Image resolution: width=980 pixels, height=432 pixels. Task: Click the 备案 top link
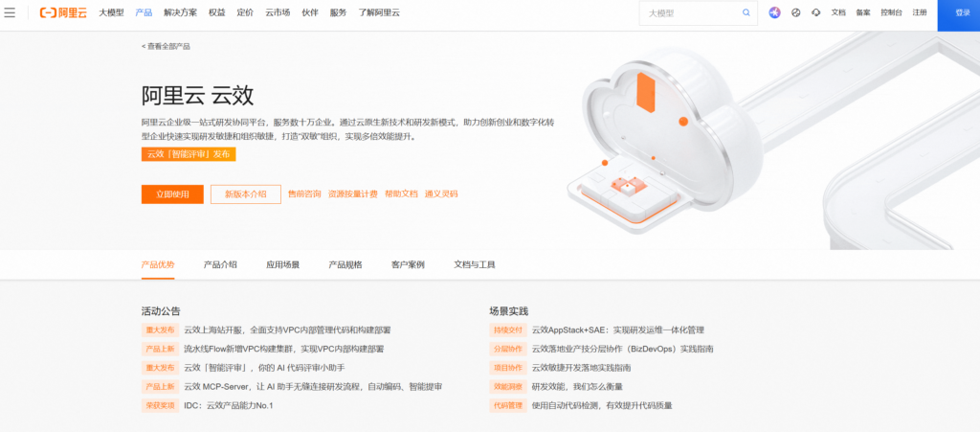863,12
